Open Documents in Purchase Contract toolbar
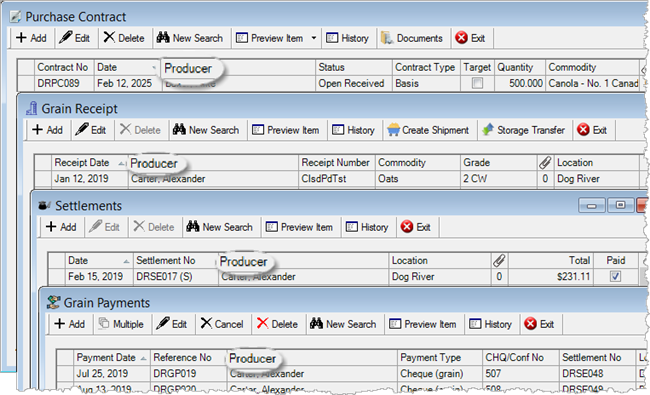 tap(412, 38)
